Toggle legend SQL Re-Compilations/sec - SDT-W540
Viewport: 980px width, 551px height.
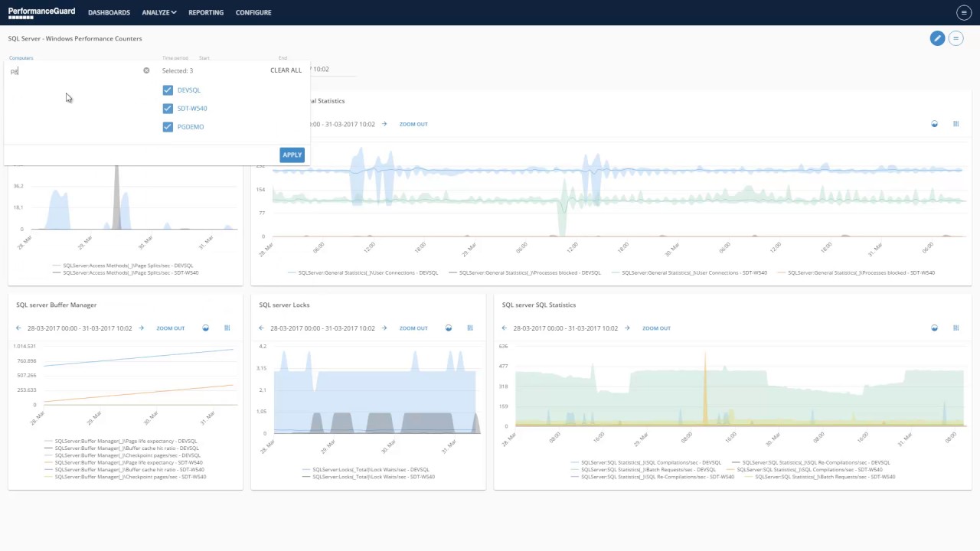(653, 477)
